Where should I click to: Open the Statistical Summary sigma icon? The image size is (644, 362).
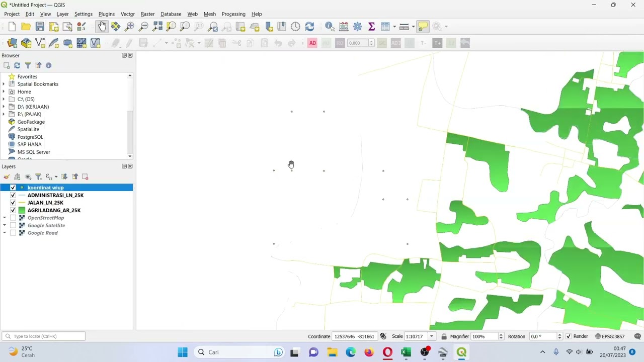point(371,27)
